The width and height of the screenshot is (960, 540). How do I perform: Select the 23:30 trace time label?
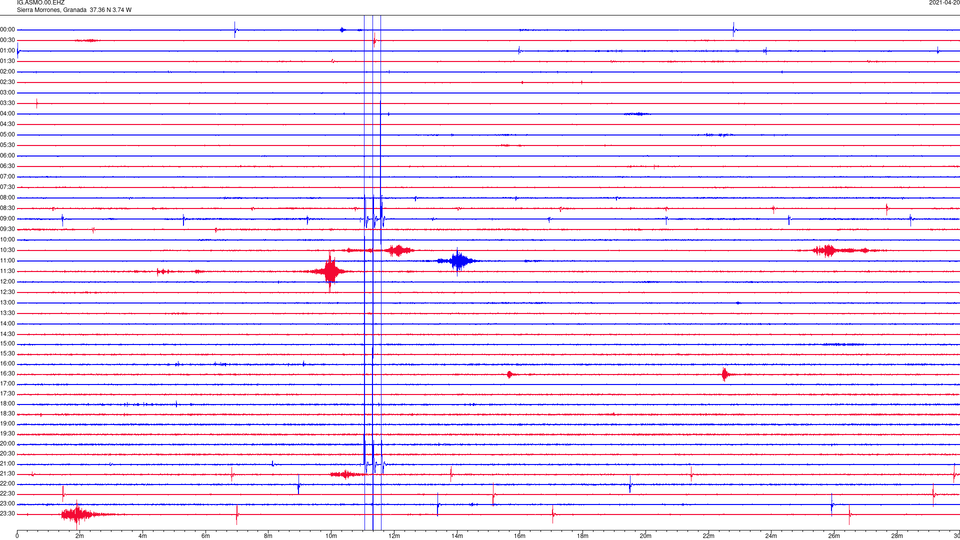click(x=7, y=514)
